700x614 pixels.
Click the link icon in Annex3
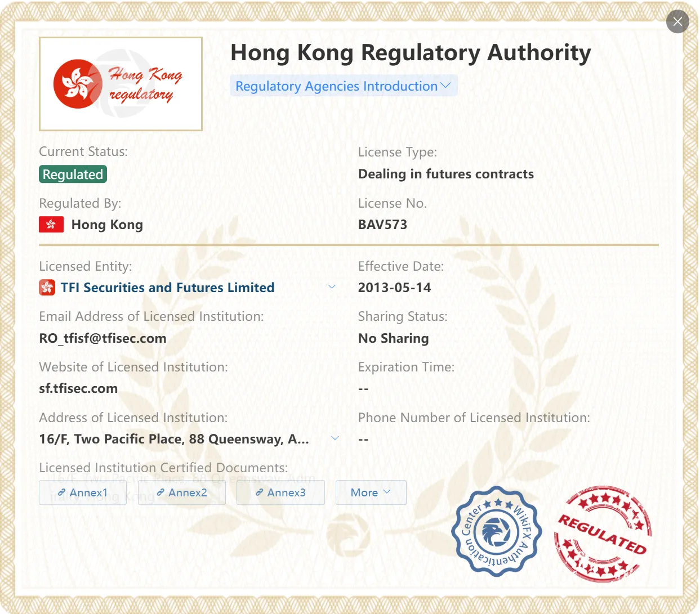[x=260, y=492]
